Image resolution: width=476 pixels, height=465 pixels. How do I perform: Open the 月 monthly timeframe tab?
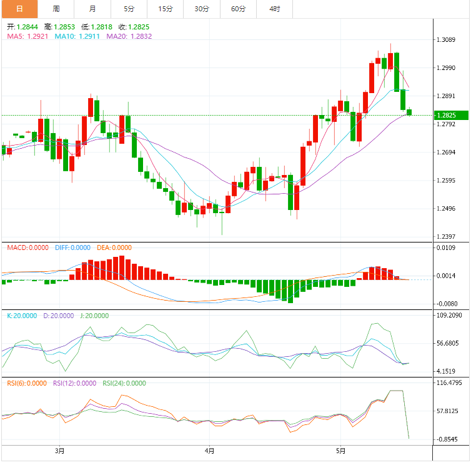[92, 9]
